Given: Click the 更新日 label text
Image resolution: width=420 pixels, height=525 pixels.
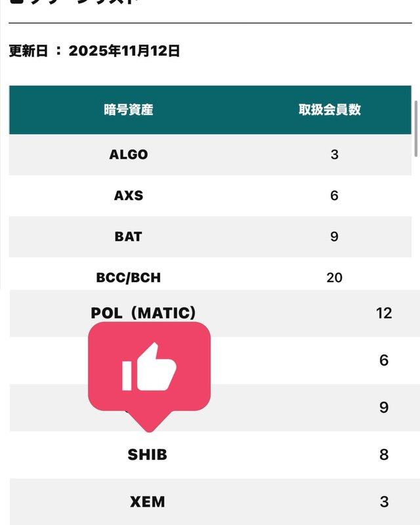Looking at the screenshot, I should point(28,51).
